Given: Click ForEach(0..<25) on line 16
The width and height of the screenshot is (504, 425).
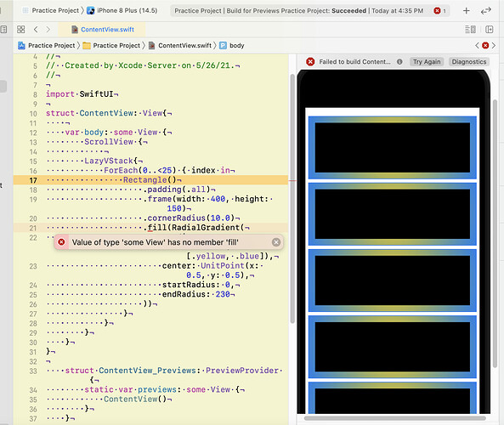Looking at the screenshot, I should (x=140, y=170).
